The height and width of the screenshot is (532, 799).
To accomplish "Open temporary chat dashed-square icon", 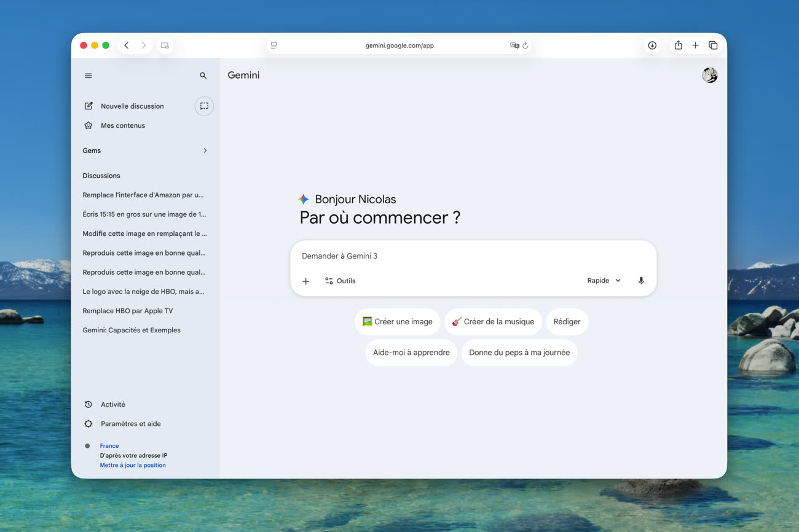I will pyautogui.click(x=204, y=106).
